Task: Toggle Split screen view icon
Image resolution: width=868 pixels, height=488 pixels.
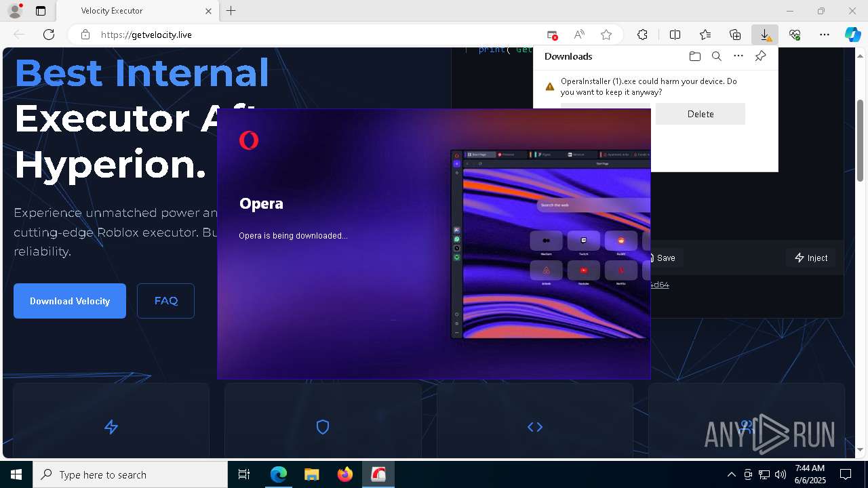Action: tap(675, 35)
